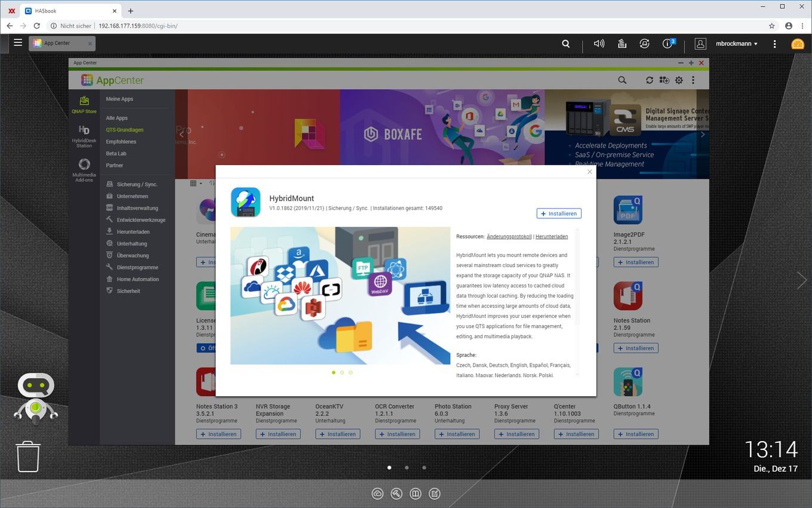
Task: Click the Image2PDF app icon
Action: tap(628, 210)
